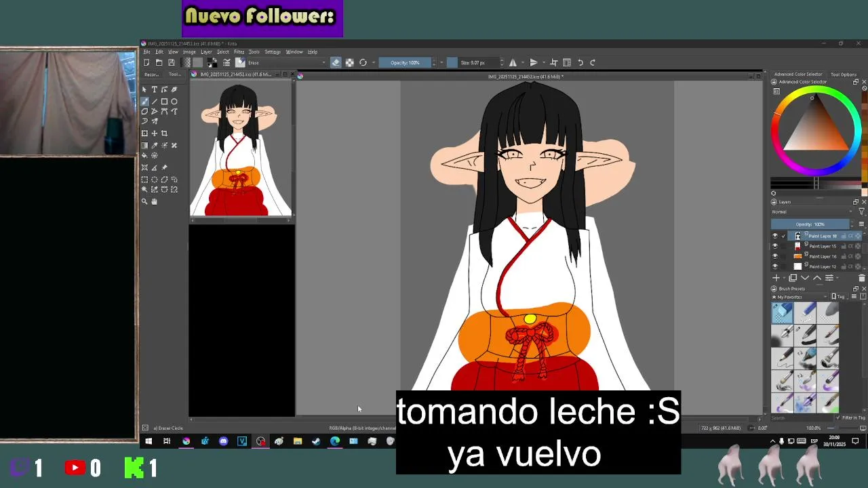Activate the Move tool
This screenshot has height=488, width=868.
pyautogui.click(x=155, y=134)
